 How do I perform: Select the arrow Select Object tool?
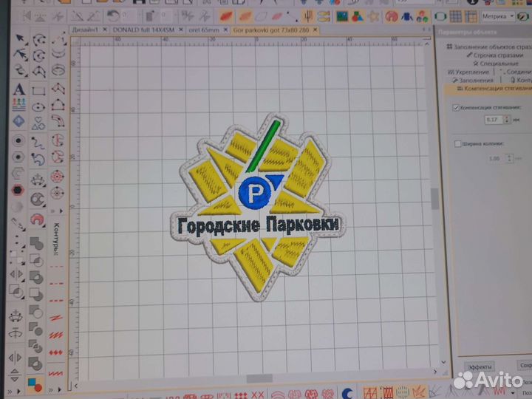20,38
